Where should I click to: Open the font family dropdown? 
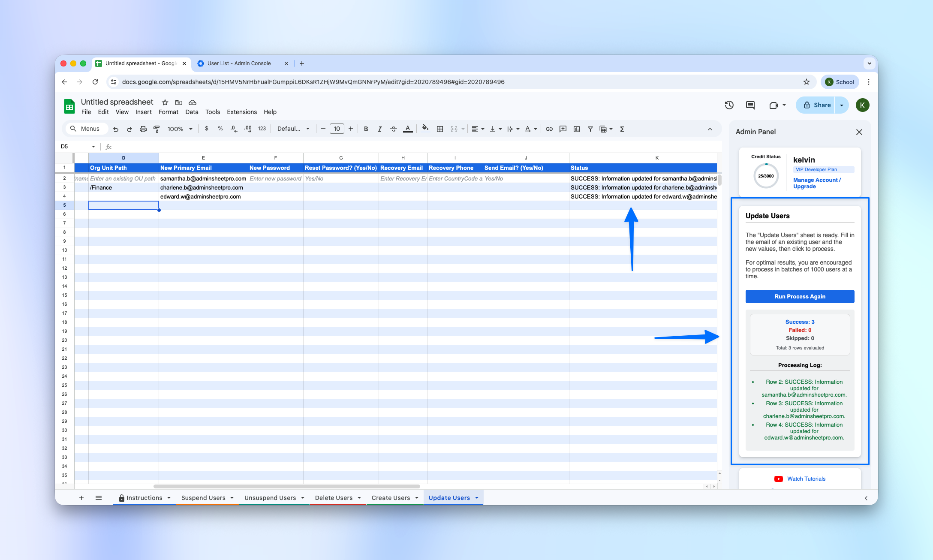[x=293, y=129]
